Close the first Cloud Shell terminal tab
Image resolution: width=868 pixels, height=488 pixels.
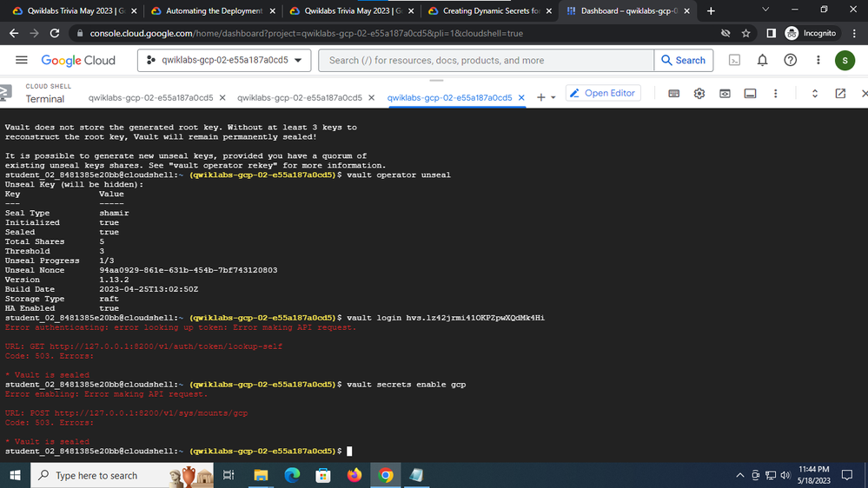click(222, 97)
